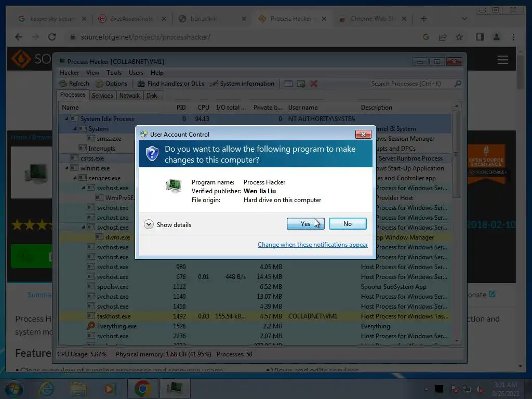Open System information from the toolbar

(x=242, y=84)
